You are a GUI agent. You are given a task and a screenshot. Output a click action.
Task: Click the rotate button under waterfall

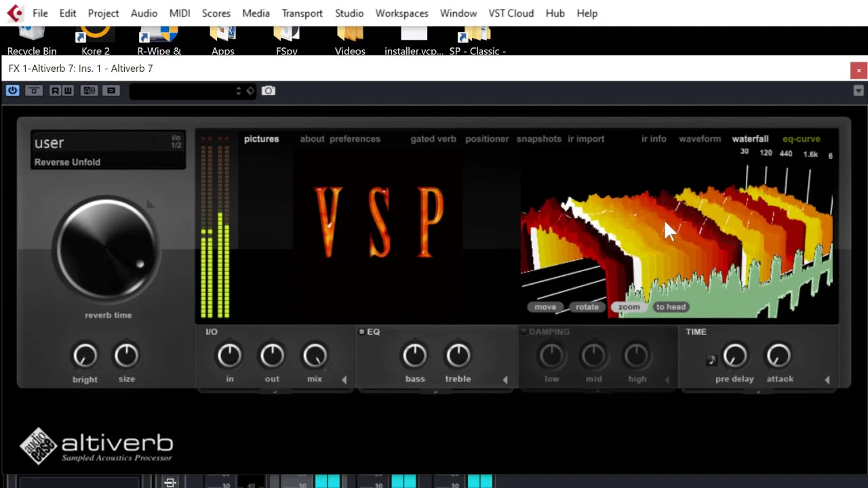pos(587,307)
